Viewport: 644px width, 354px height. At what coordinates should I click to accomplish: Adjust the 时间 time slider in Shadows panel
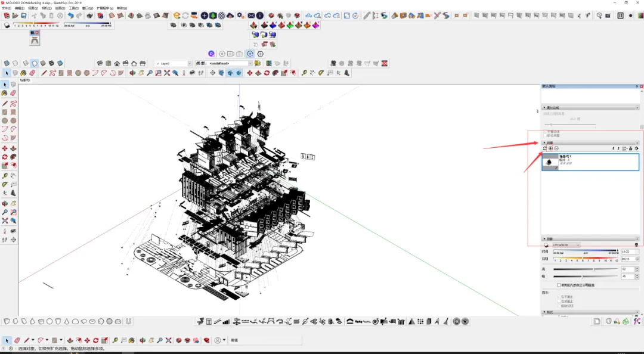pyautogui.click(x=586, y=250)
